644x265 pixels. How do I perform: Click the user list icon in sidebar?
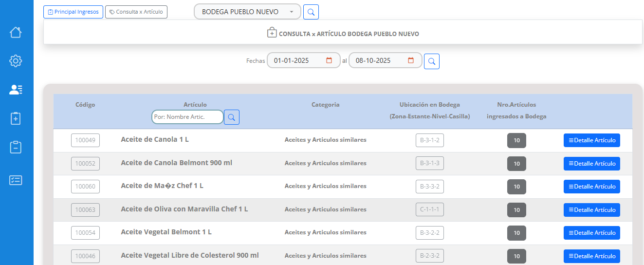click(x=16, y=90)
